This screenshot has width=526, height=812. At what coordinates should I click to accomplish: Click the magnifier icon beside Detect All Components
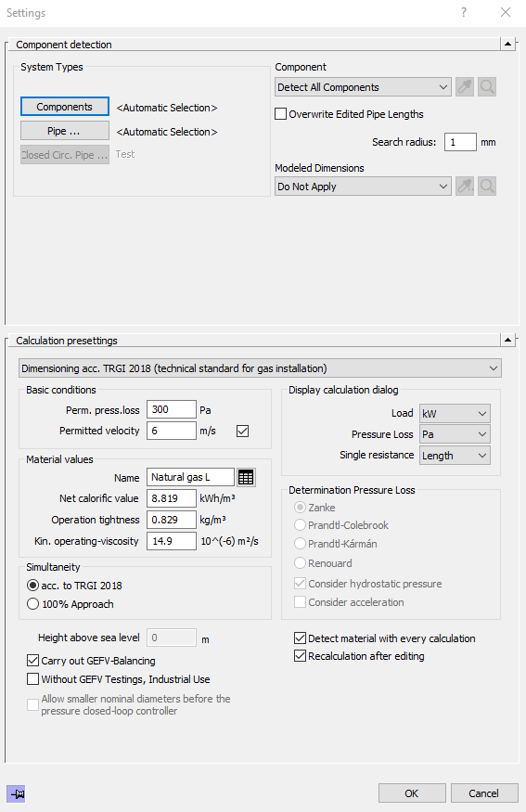point(487,86)
